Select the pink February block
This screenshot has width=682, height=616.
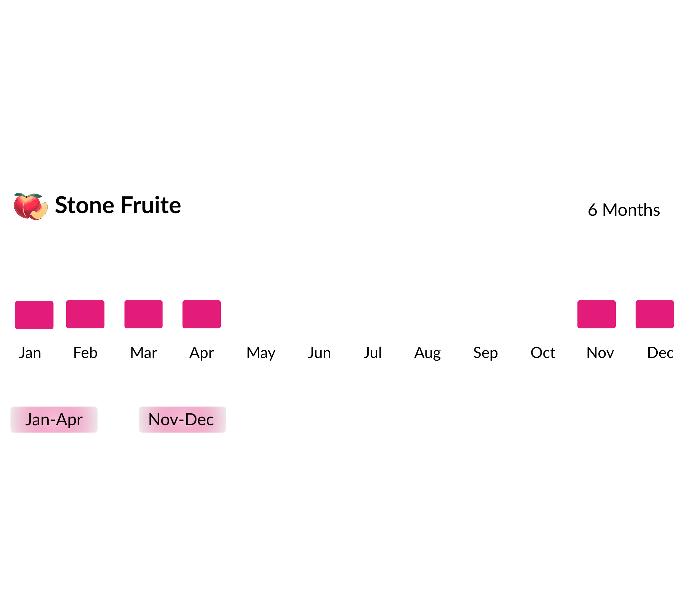[x=85, y=314]
